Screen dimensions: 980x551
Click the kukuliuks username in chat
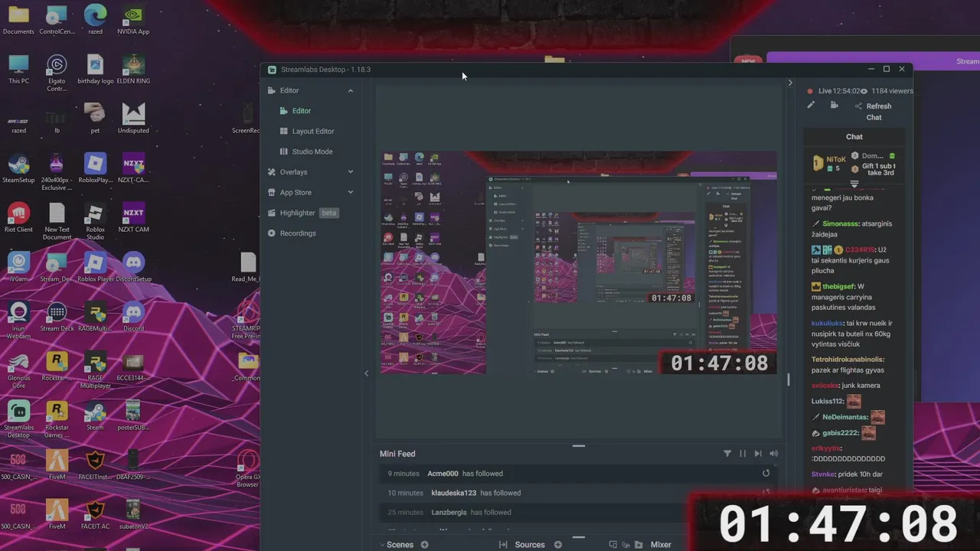pyautogui.click(x=828, y=324)
